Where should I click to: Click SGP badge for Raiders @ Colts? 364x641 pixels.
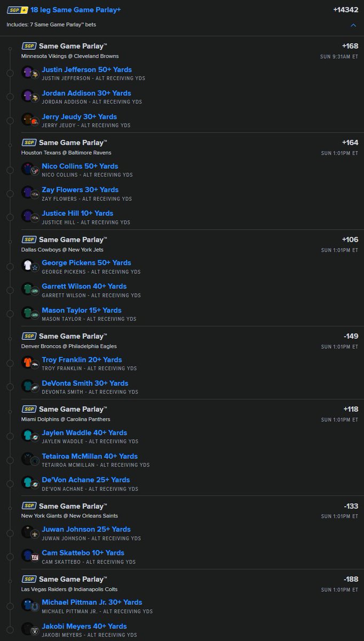pyautogui.click(x=29, y=579)
